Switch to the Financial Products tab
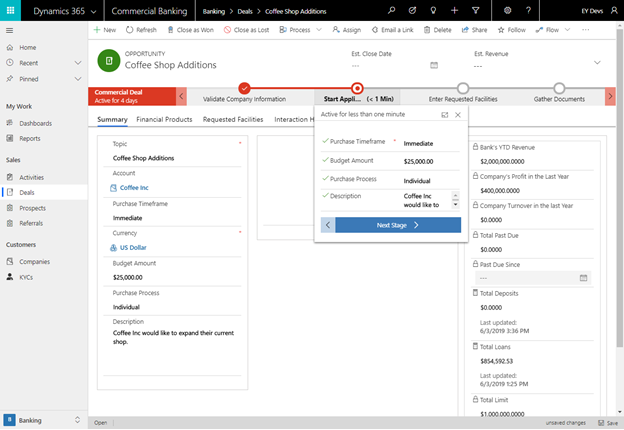 164,119
